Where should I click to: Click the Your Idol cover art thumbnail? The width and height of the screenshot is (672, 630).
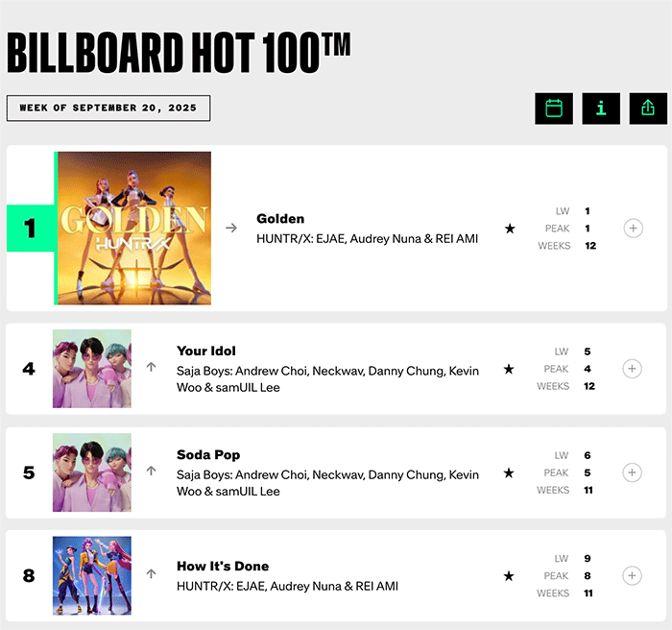(92, 369)
